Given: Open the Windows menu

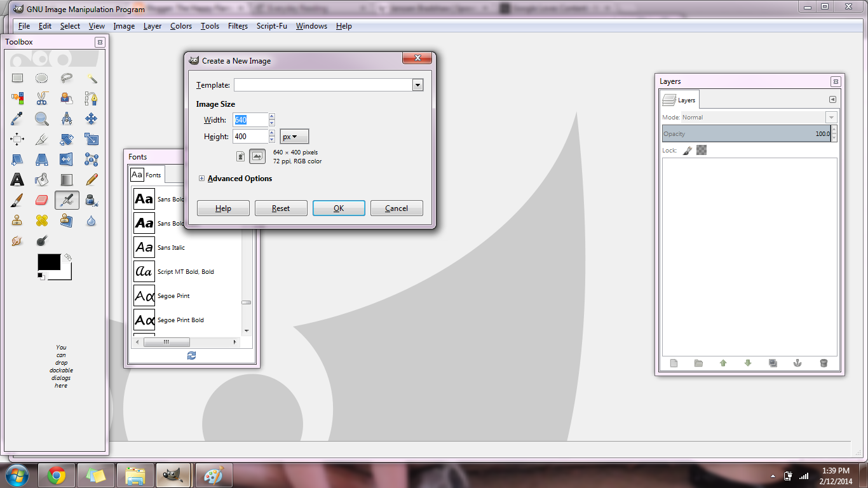Looking at the screenshot, I should click(311, 26).
